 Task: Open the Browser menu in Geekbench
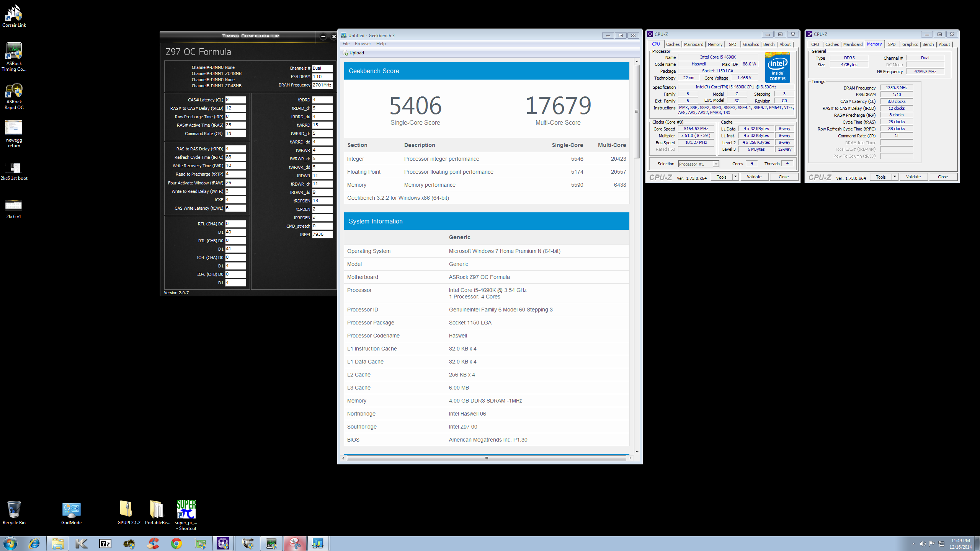coord(363,44)
